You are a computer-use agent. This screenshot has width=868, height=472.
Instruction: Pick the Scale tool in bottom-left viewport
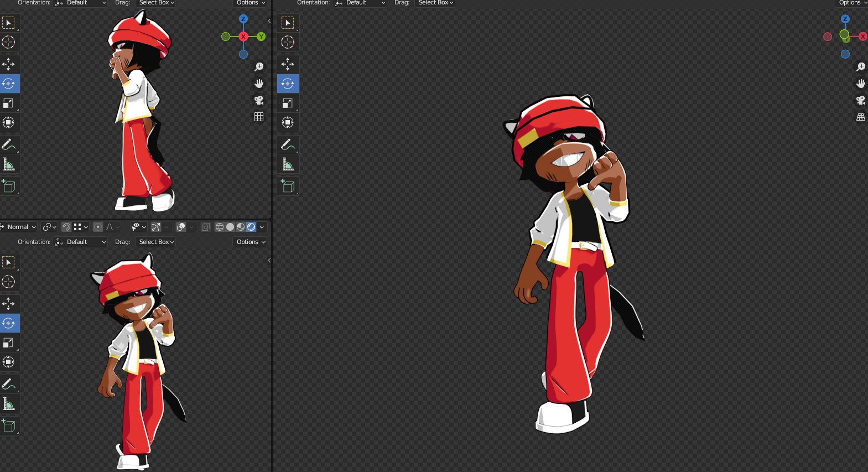[x=8, y=343]
